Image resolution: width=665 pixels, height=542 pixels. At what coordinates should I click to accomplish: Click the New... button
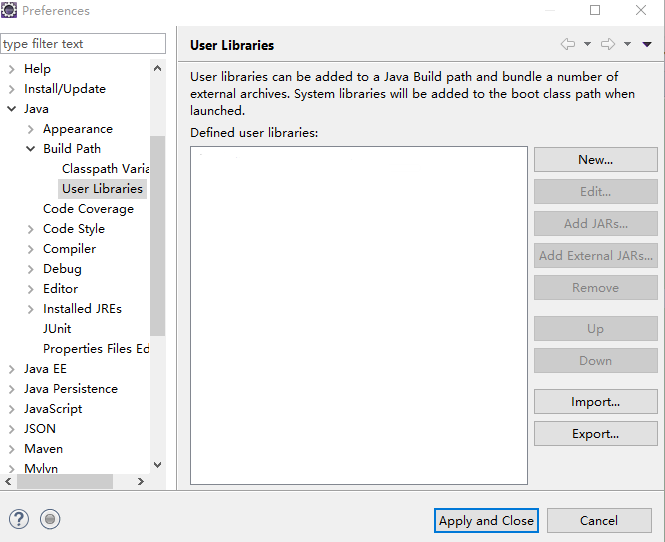click(595, 160)
